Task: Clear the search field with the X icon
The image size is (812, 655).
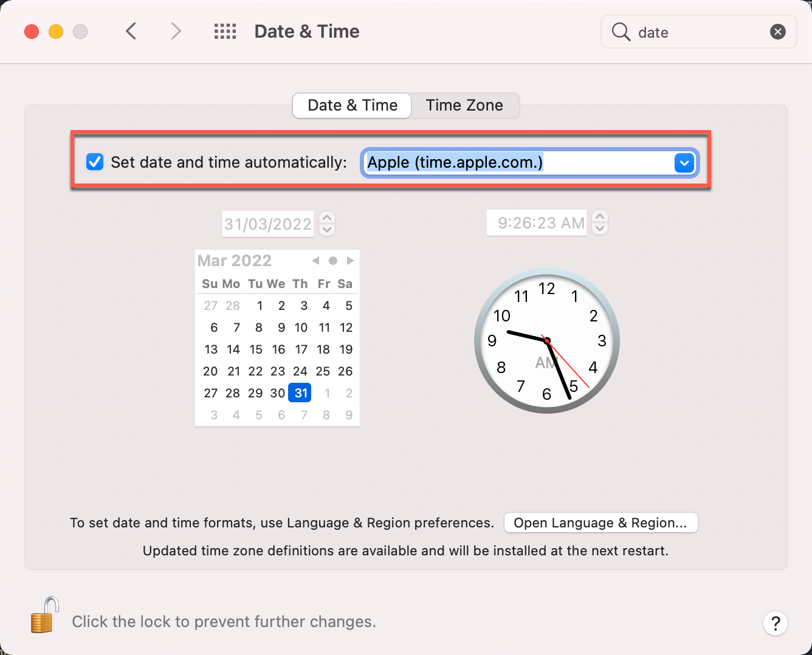Action: click(x=777, y=32)
